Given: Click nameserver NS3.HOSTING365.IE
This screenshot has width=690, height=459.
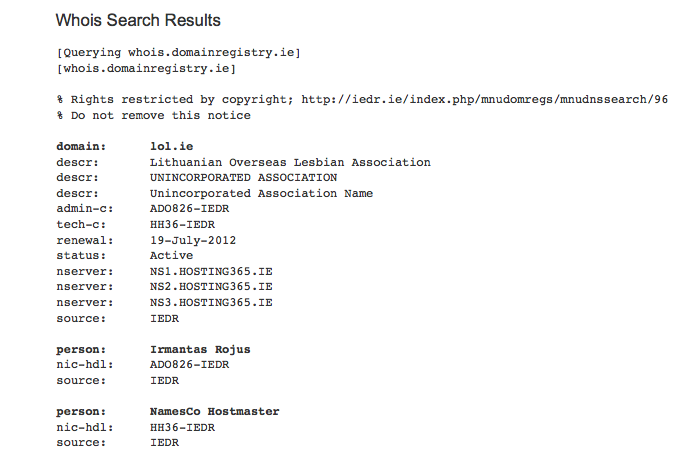Looking at the screenshot, I should pos(211,302).
